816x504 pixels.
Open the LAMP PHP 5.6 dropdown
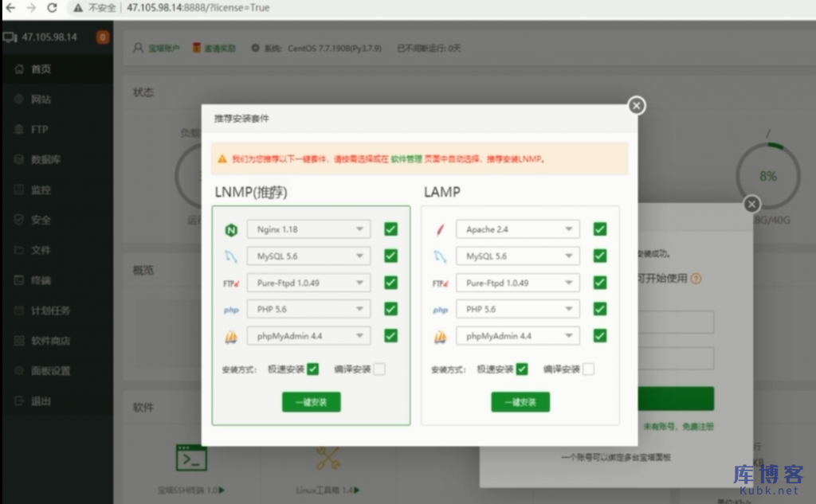(x=518, y=309)
